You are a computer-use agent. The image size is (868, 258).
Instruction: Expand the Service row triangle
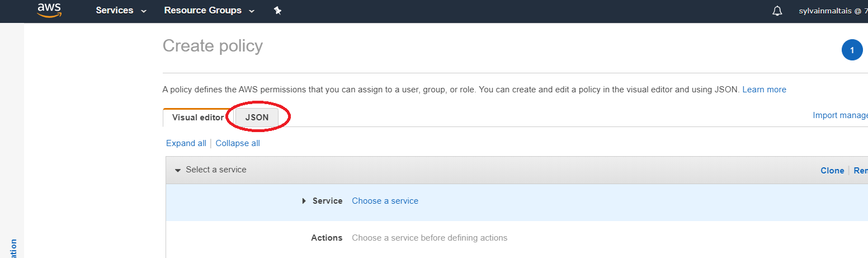pyautogui.click(x=304, y=201)
